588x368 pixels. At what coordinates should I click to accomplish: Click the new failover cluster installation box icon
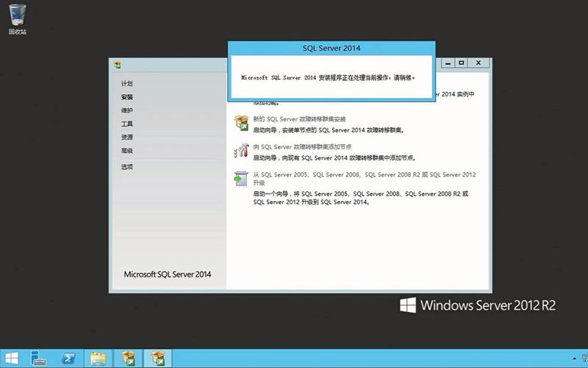click(241, 123)
